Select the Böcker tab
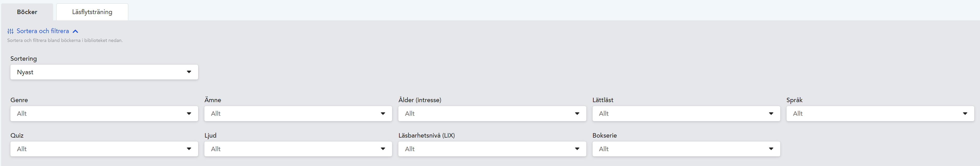Viewport: 980px width, 166px height. tap(27, 12)
